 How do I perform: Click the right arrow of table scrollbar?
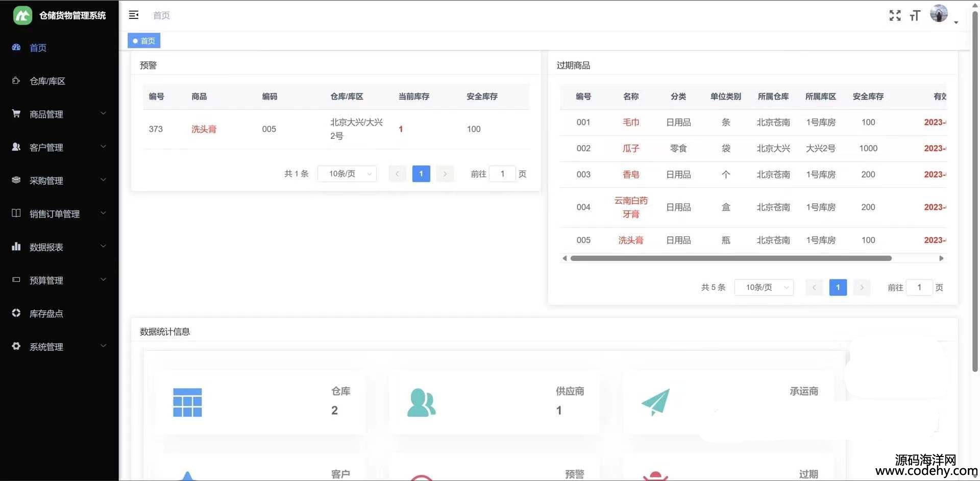[x=942, y=258]
